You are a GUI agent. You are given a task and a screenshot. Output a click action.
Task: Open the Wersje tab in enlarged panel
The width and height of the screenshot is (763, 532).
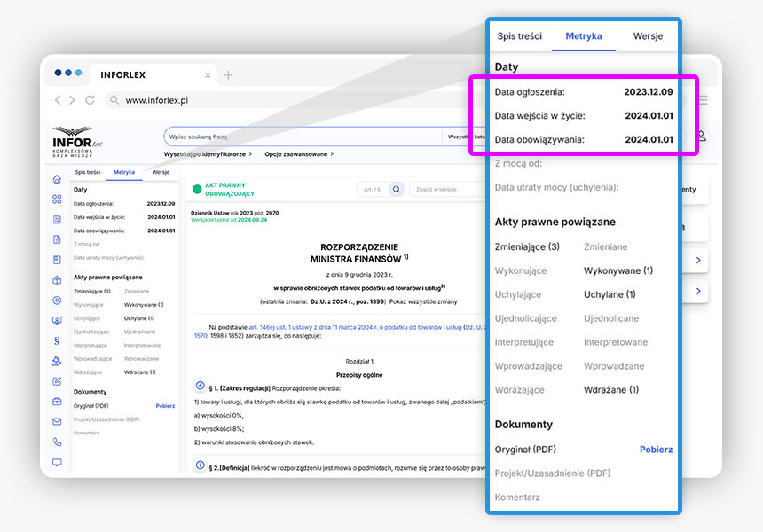pos(648,36)
